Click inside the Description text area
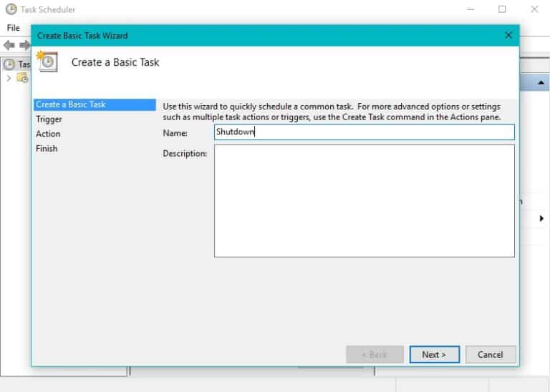 click(364, 201)
